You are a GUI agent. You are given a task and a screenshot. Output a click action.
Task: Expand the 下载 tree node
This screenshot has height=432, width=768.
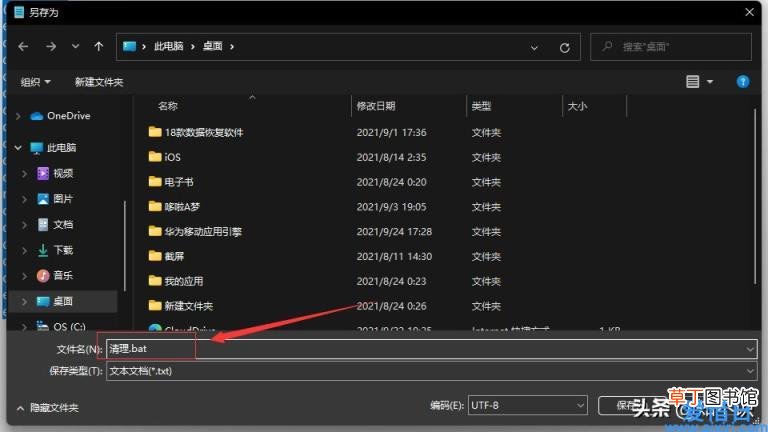(24, 250)
